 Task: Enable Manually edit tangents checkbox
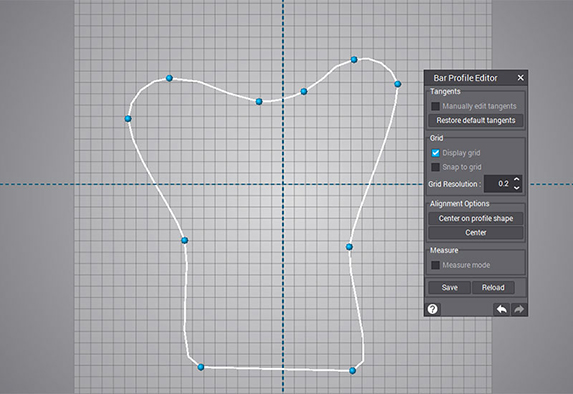[435, 106]
